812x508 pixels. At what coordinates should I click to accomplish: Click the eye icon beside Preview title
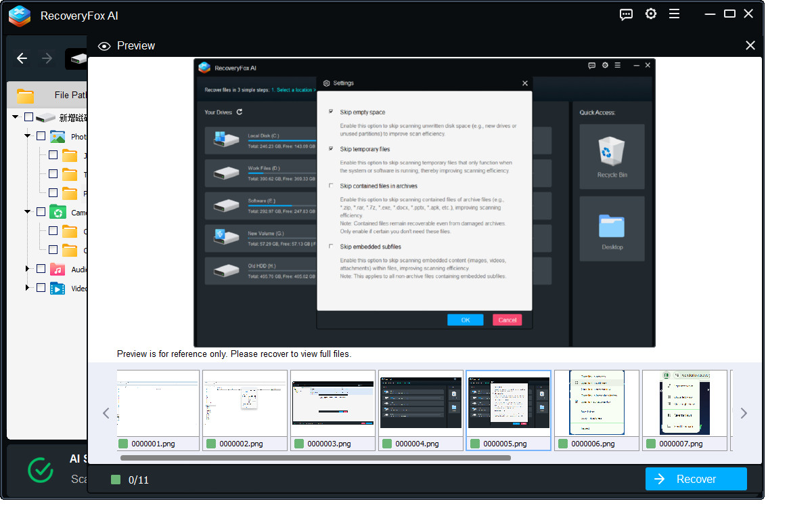104,46
